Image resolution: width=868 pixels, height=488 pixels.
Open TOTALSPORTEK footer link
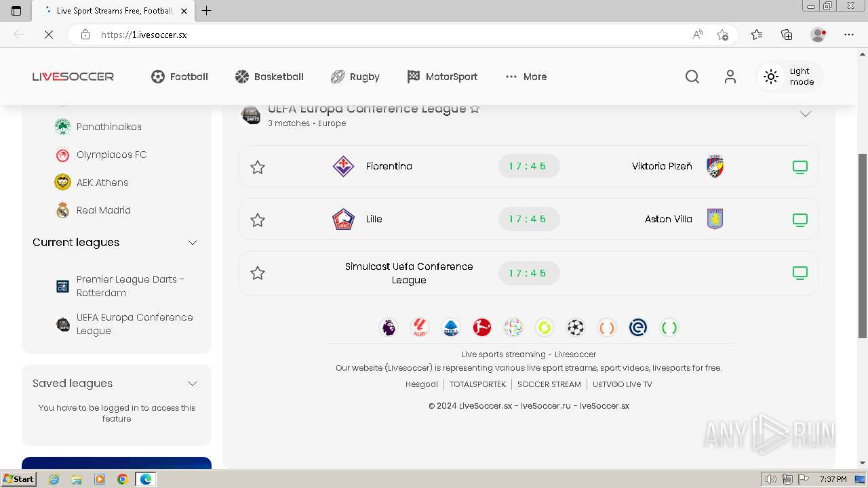coord(478,384)
